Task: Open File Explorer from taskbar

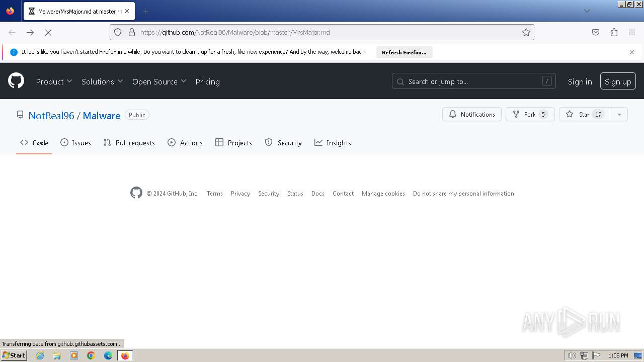Action: tap(57, 355)
